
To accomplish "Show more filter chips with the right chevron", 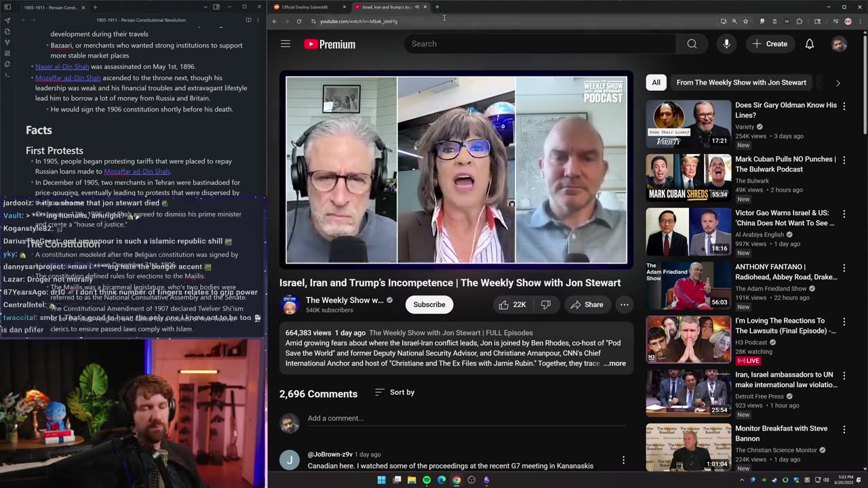I will pos(837,83).
